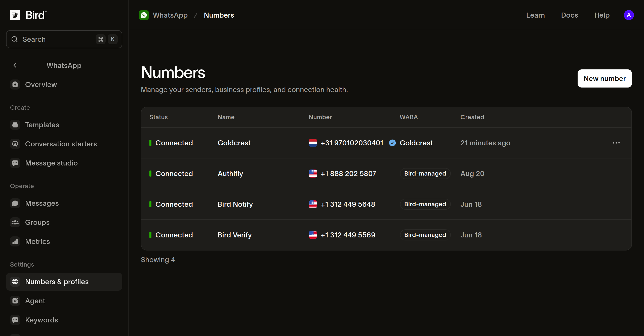Open the user avatar A menu
Screen dimensions: 644x336
pos(629,15)
